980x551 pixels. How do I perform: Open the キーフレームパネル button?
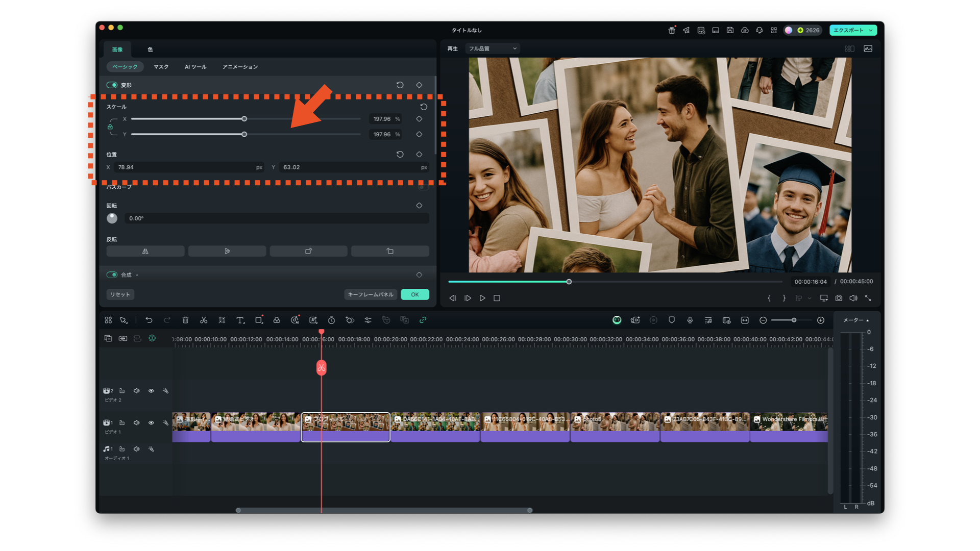(371, 294)
